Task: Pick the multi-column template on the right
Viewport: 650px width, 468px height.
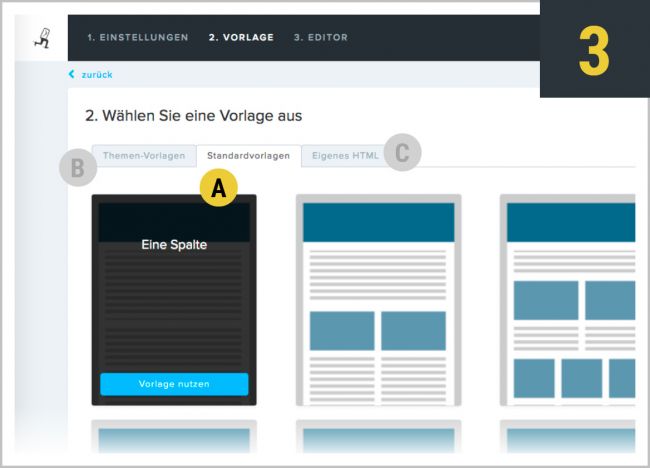Action: click(x=570, y=299)
